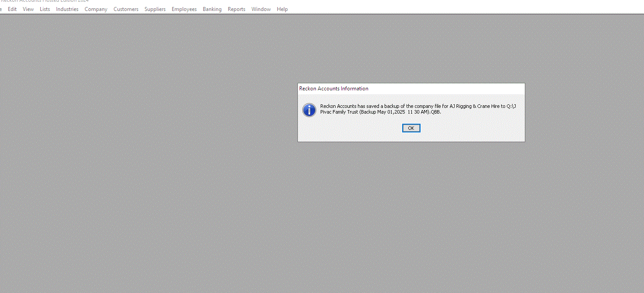
Task: Click OK in the backup information dialog
Action: tap(411, 128)
